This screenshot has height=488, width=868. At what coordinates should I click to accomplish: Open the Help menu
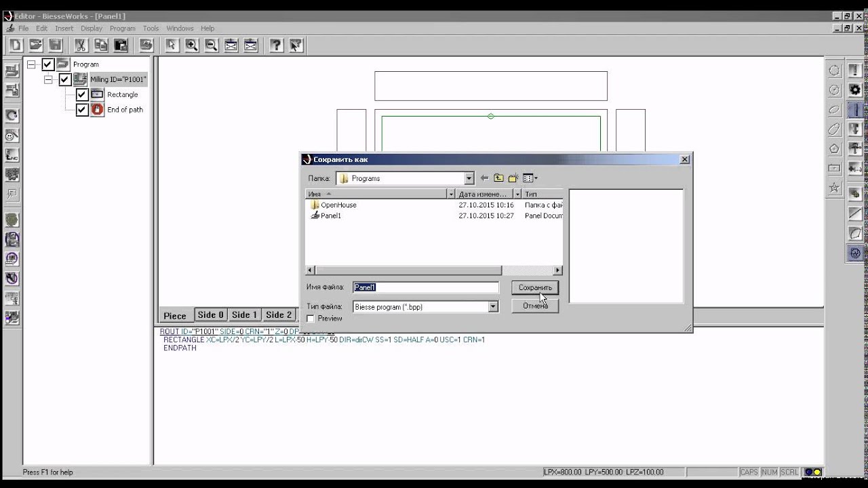tap(208, 28)
